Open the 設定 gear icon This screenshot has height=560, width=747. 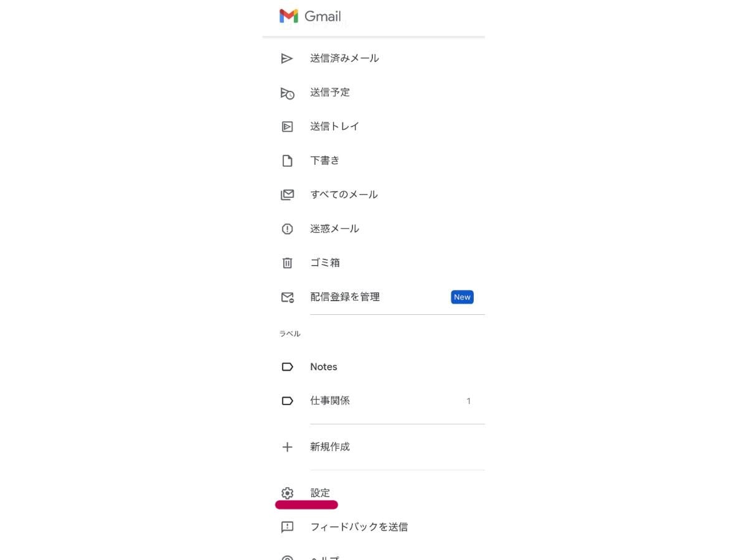click(287, 493)
